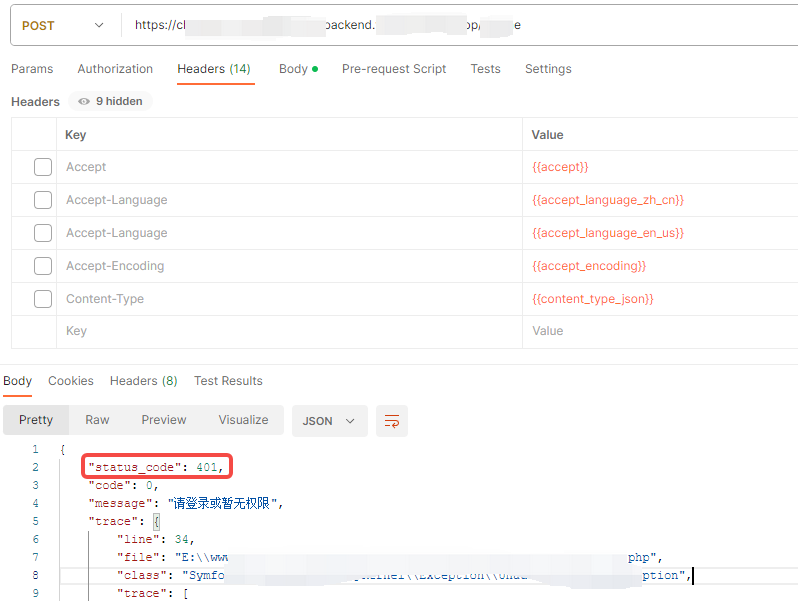Open the response Cookies tab
Screen dimensions: 798x601
pos(71,381)
